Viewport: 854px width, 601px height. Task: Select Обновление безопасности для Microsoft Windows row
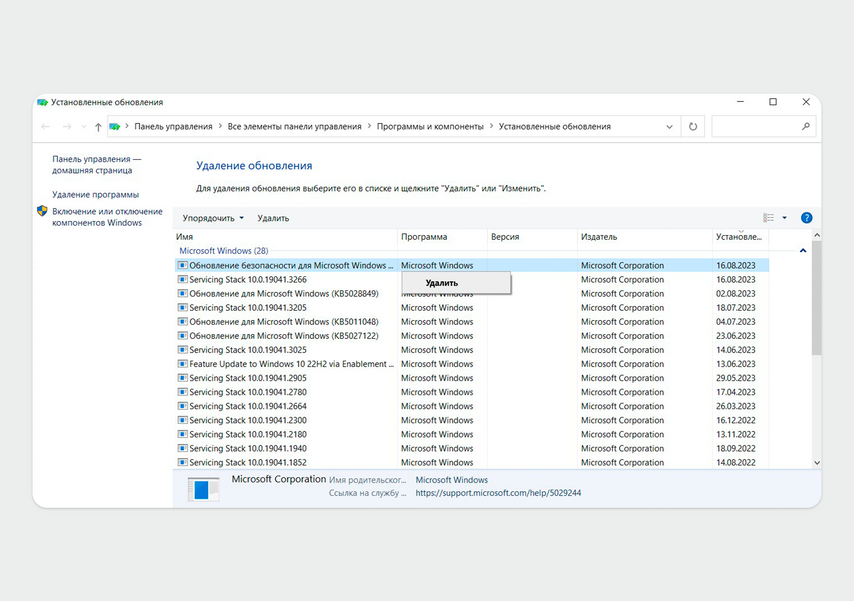coord(472,265)
